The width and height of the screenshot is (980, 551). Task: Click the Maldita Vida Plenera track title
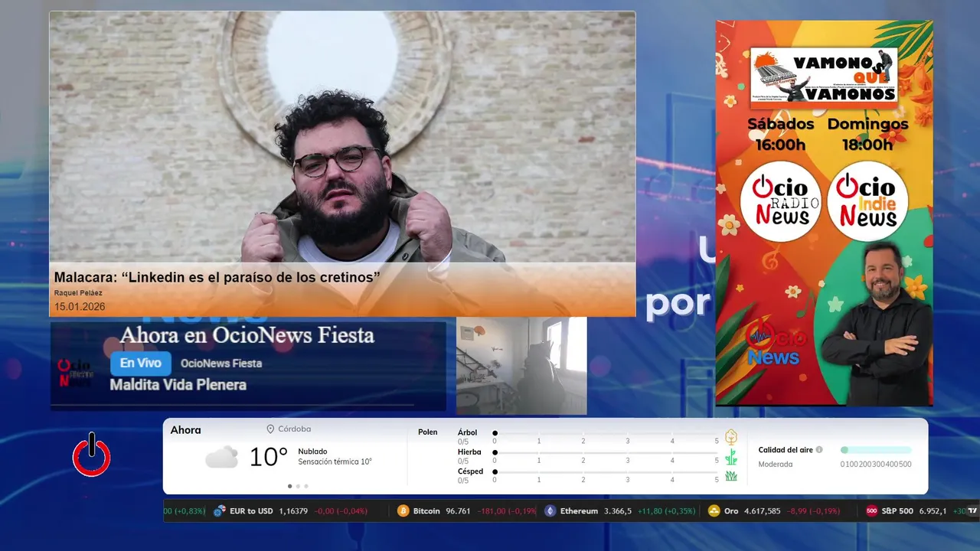[178, 385]
